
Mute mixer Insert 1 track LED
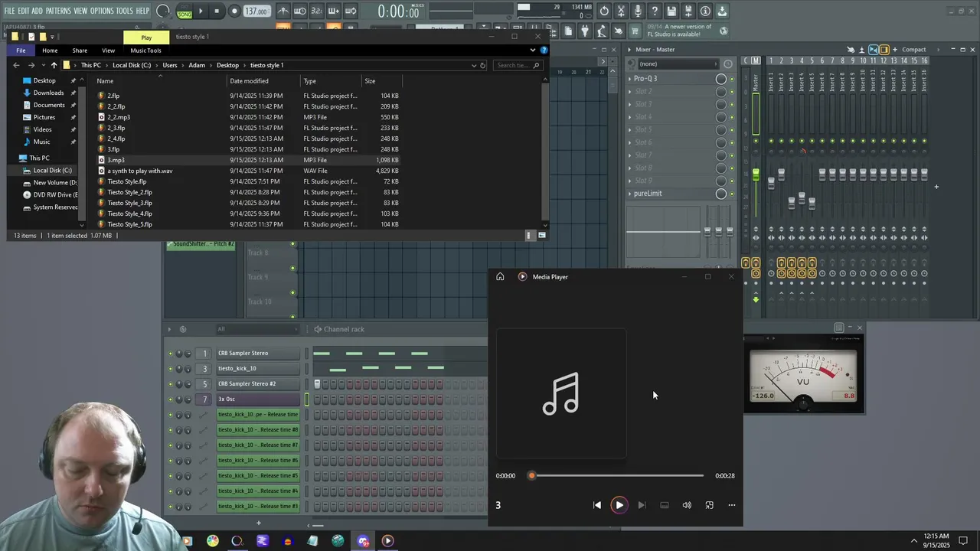tap(771, 141)
